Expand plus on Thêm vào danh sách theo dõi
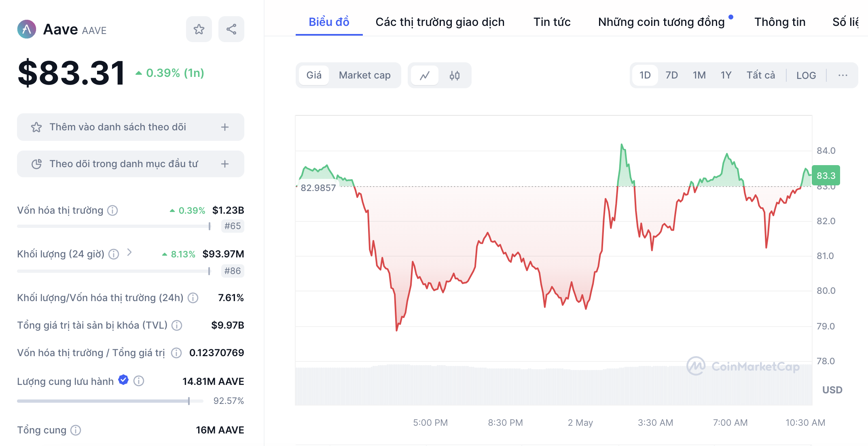The image size is (868, 446). [225, 127]
